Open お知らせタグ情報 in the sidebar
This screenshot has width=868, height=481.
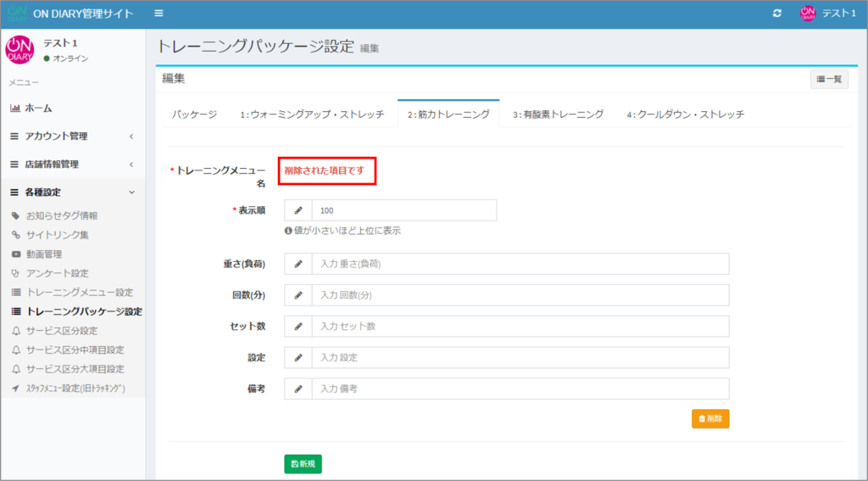[x=61, y=215]
